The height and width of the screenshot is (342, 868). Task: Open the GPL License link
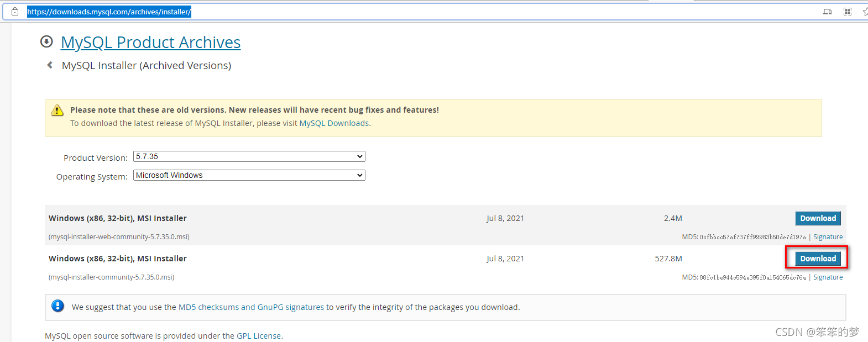click(259, 336)
